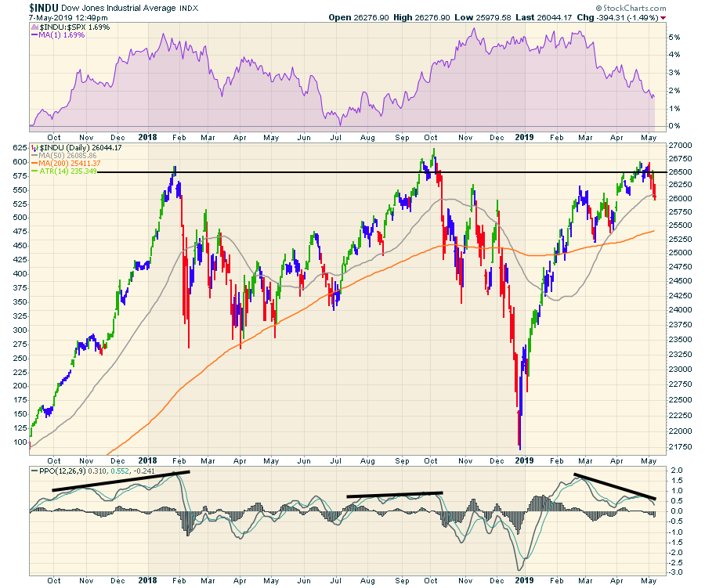Click the green line marker beside ATR(14)
Screen dimensions: 705x588
pyautogui.click(x=34, y=171)
